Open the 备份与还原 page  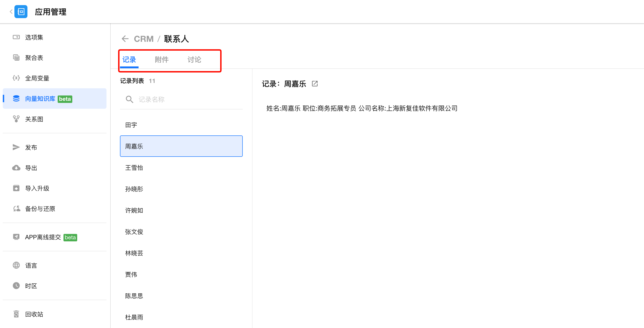[x=40, y=209]
